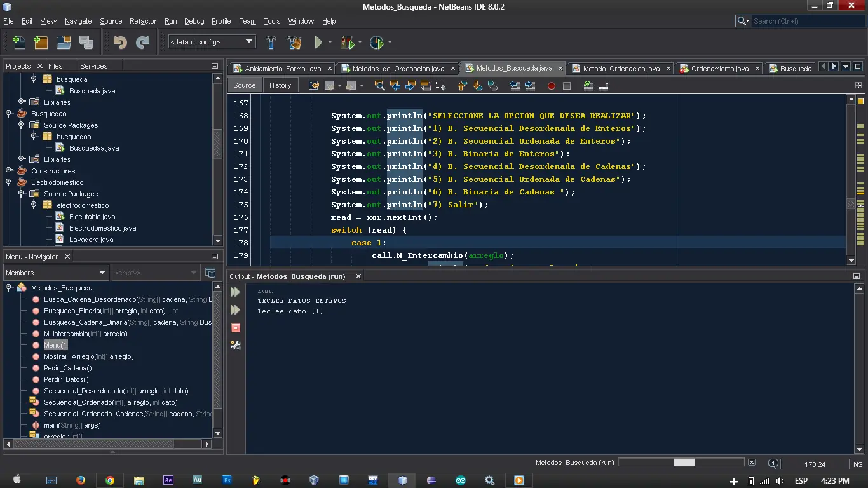
Task: Click the Next Bookmark icon
Action: pos(477,85)
